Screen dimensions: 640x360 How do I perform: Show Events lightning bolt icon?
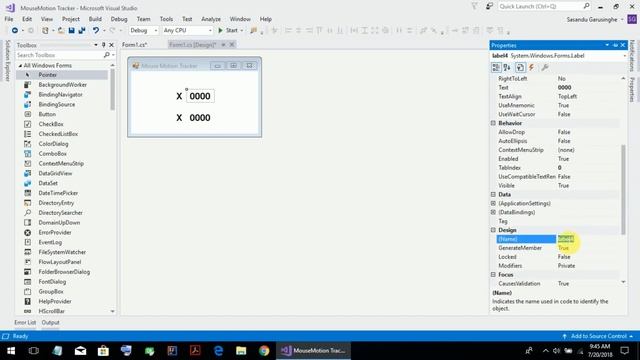(531, 67)
